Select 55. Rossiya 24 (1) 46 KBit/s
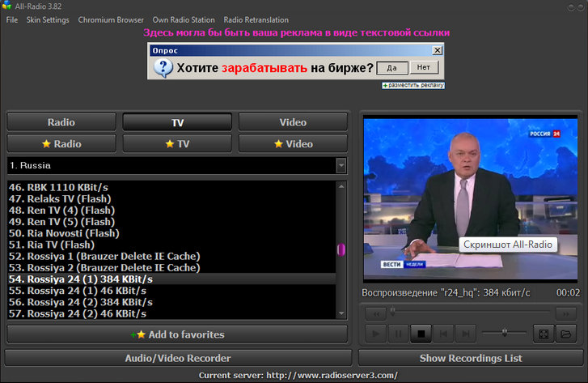588x383 pixels. [x=171, y=290]
